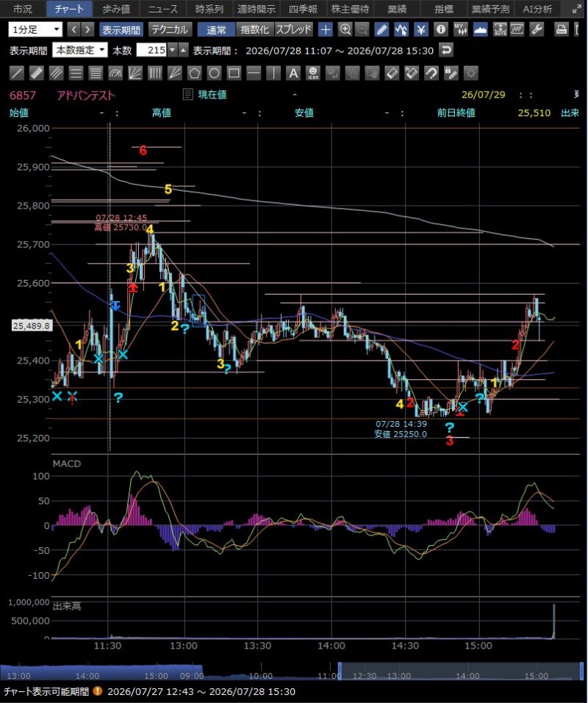588x703 pixels.
Task: Click the 25,489.8 price label
Action: pos(32,325)
